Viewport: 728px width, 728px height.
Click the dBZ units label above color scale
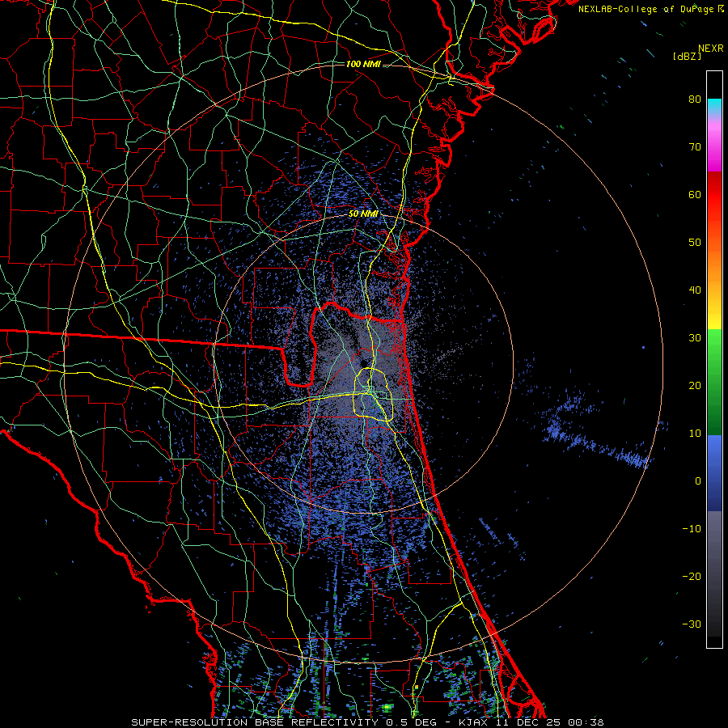pos(687,56)
